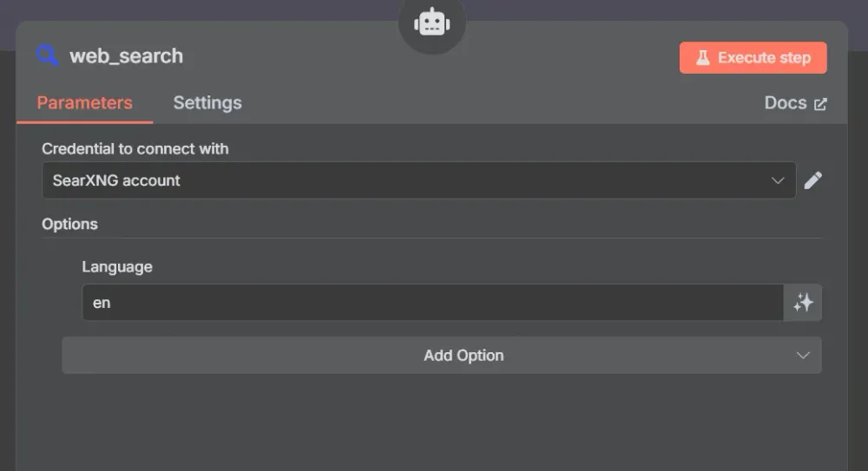This screenshot has height=471, width=868.
Task: Run the Execute step button
Action: point(753,57)
